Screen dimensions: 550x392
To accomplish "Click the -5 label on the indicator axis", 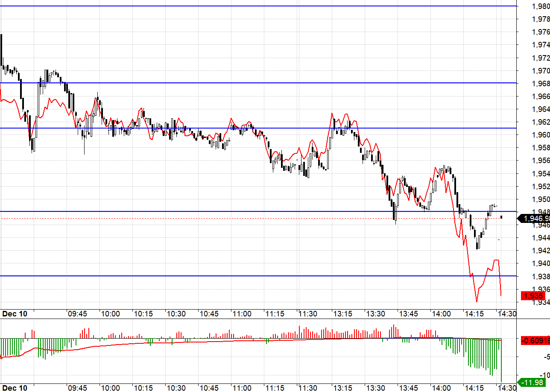I will [x=546, y=357].
